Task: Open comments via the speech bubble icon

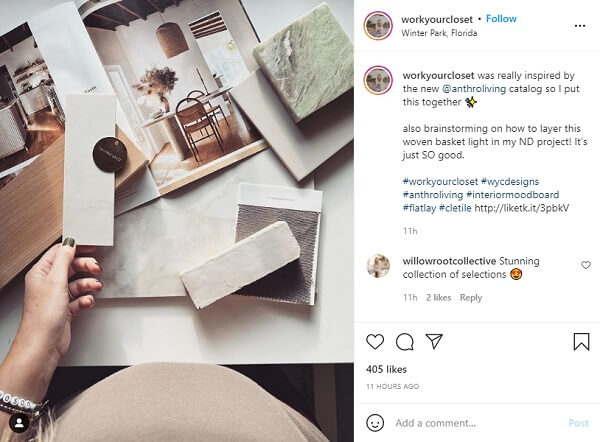Action: point(404,342)
